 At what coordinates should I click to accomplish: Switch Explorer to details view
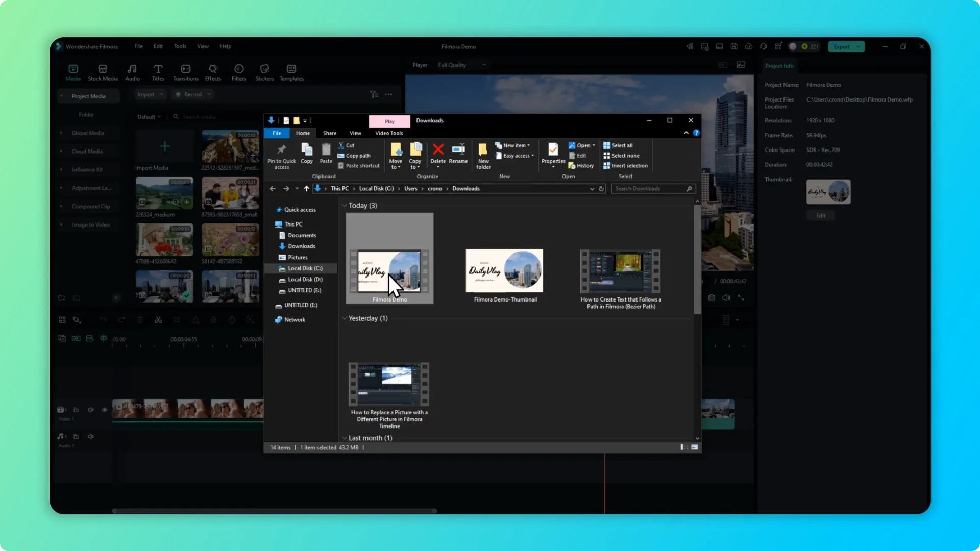coord(683,447)
